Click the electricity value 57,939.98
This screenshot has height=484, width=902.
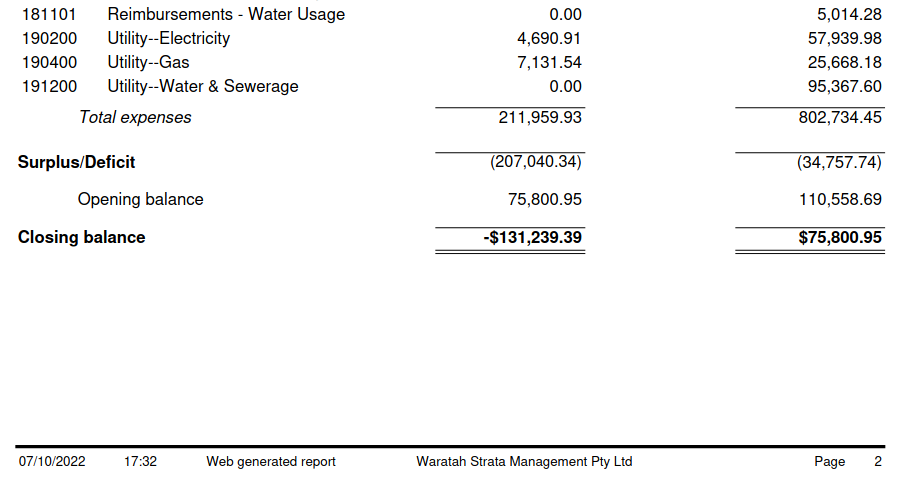[x=840, y=38]
